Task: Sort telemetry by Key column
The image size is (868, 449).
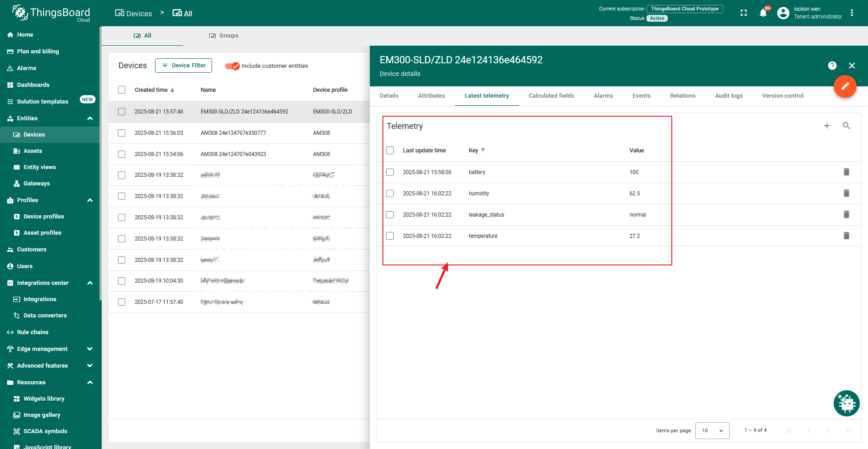Action: [x=476, y=151]
